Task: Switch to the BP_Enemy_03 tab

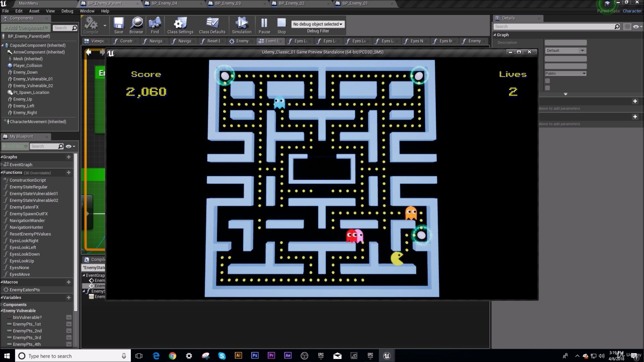Action: tap(228, 3)
